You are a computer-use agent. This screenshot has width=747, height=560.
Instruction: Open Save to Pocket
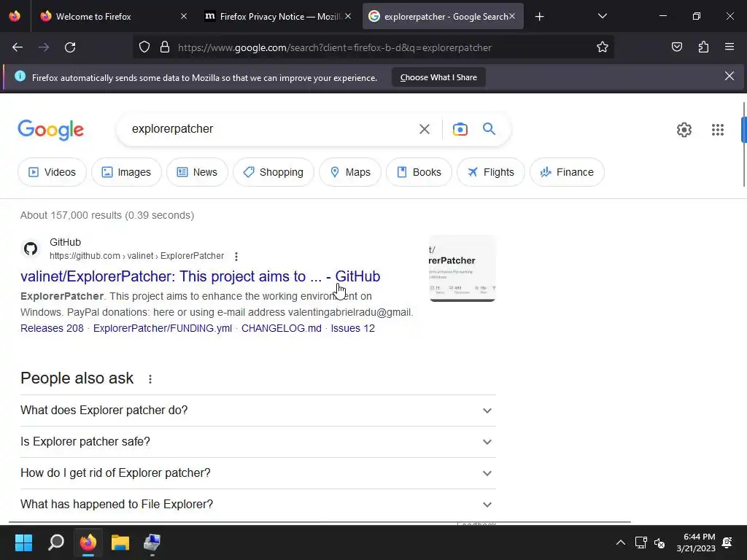click(x=676, y=47)
